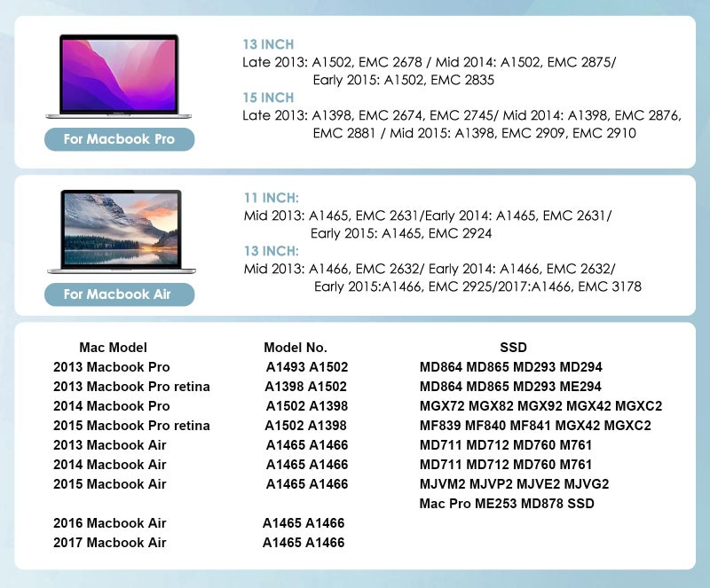Click the Mac Model column header
Viewport: 710px width, 588px height.
pos(114,347)
